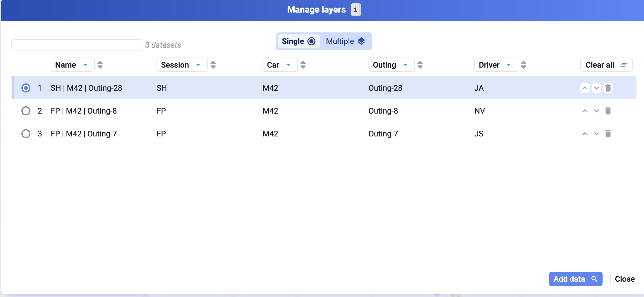This screenshot has height=297, width=644.
Task: Move FP Outing-7 layer up
Action: coord(585,134)
